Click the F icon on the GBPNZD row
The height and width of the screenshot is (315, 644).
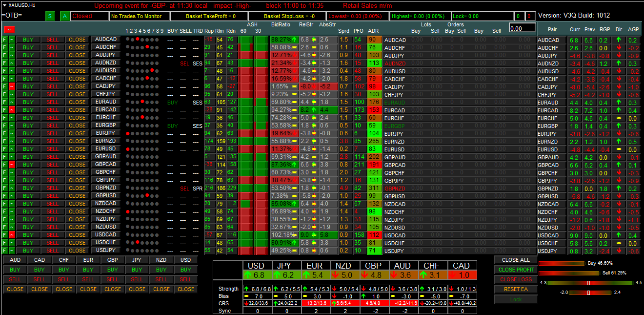point(5,188)
